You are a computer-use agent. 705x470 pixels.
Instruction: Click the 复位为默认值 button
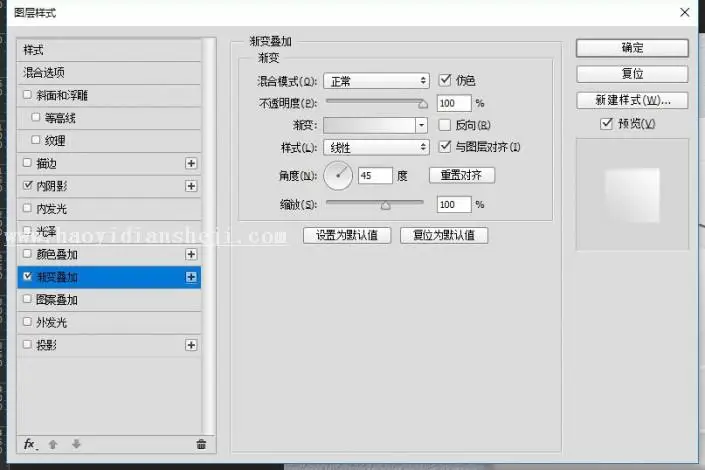point(444,235)
